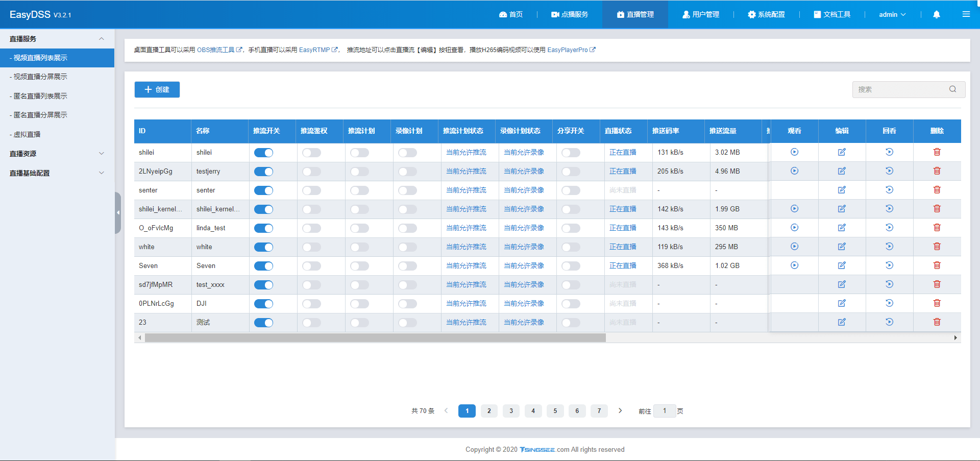This screenshot has width=980, height=461.
Task: Open the EasyPlayerPro link
Action: pos(572,50)
